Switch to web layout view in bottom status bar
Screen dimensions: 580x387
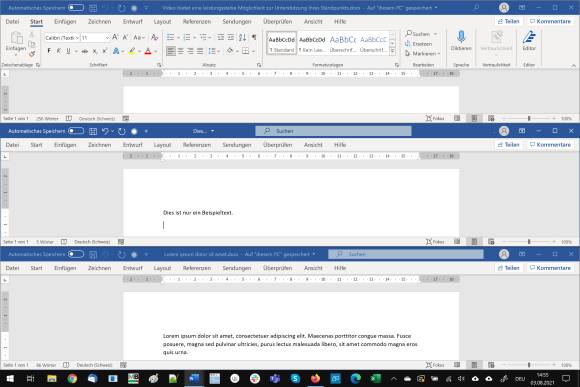pyautogui.click(x=491, y=365)
